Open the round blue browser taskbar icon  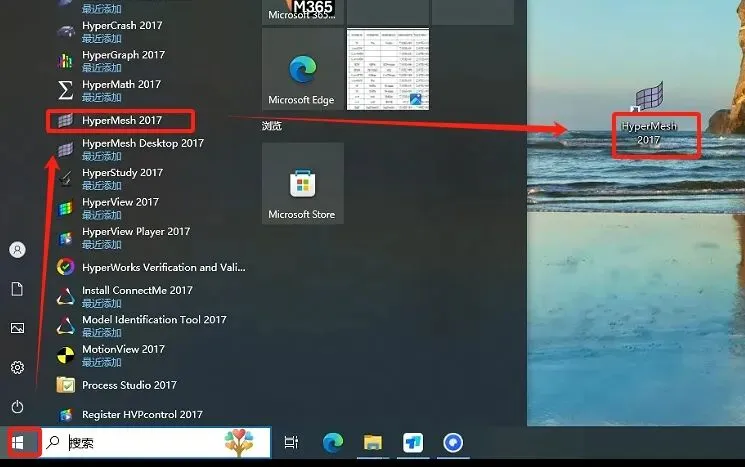tap(453, 443)
